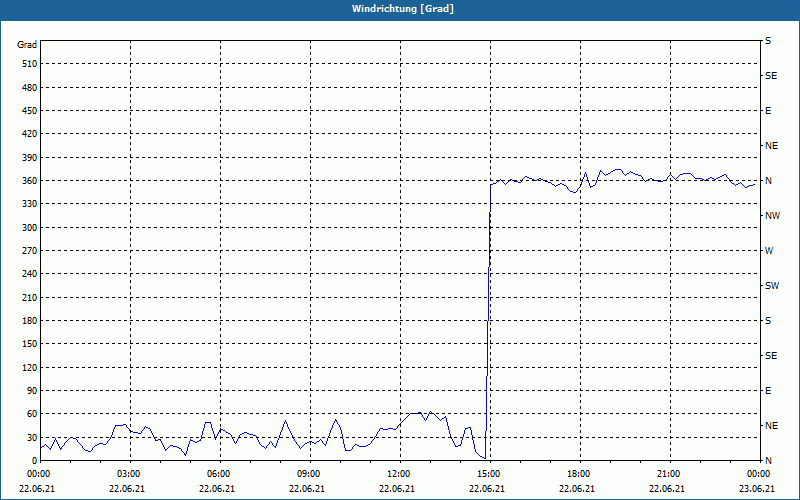Click the 510 value on the y-axis
Viewport: 800px width, 500px height.
pyautogui.click(x=29, y=64)
